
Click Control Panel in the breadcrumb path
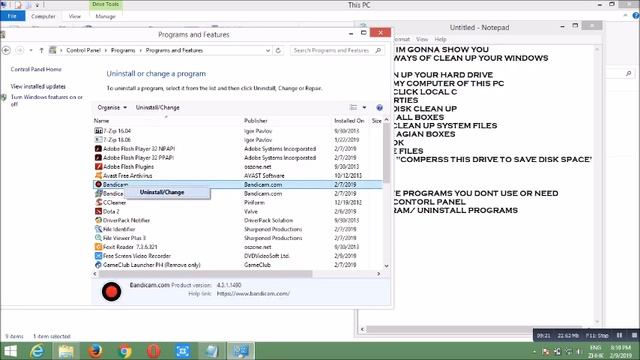[83, 50]
